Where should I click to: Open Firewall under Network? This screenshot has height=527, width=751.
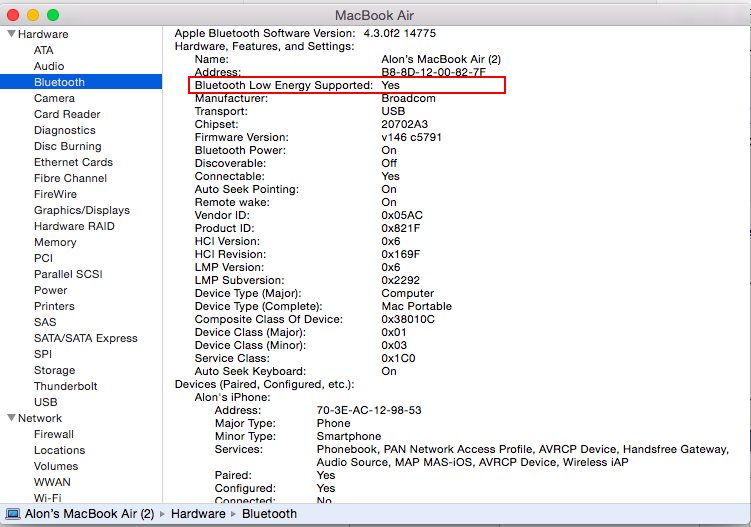[54, 434]
